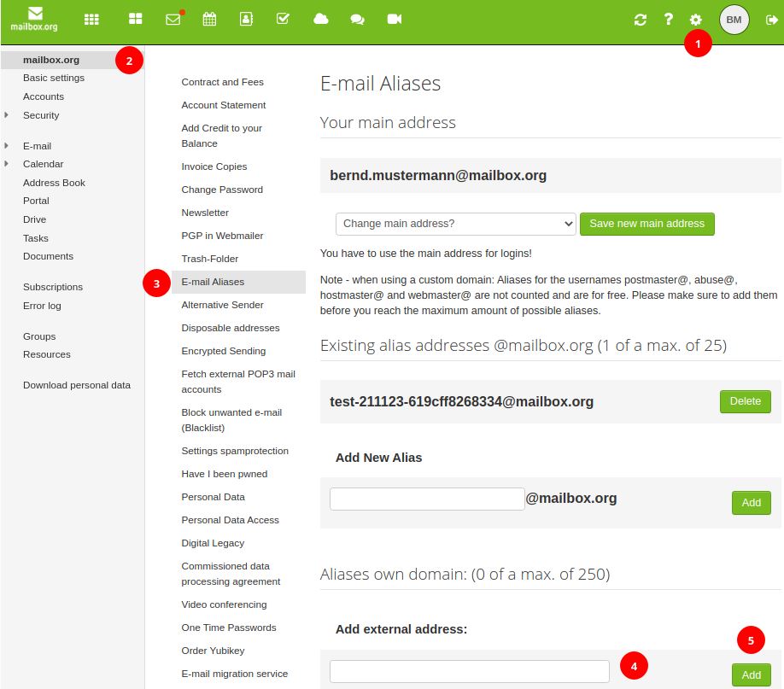The image size is (784, 689).
Task: Open Error log in the sidebar
Action: click(42, 306)
